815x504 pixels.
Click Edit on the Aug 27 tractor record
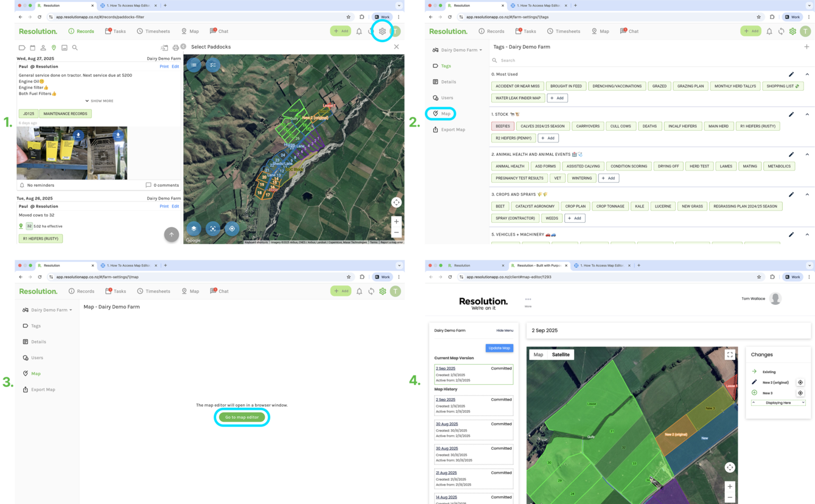click(x=175, y=66)
